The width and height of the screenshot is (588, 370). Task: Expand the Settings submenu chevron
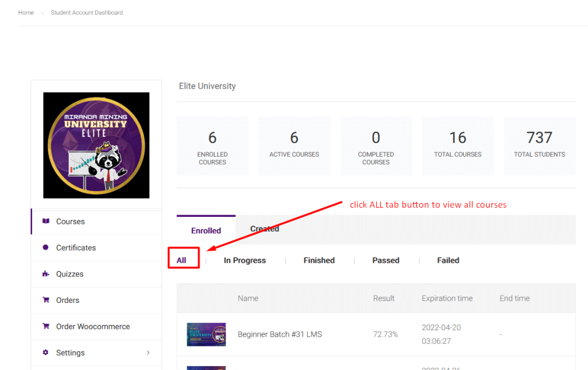[148, 353]
